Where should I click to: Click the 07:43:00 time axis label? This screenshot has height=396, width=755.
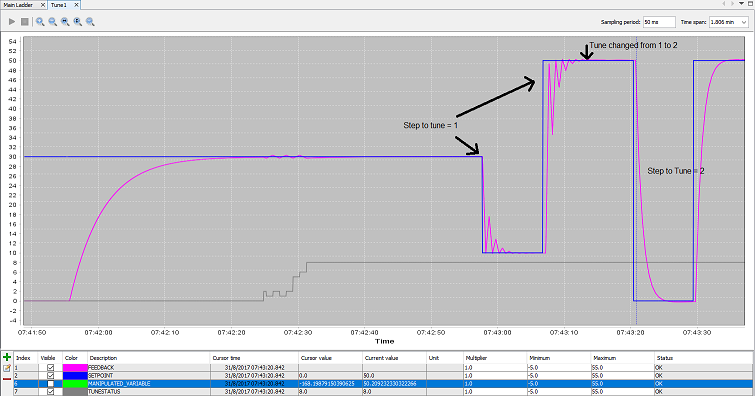497,332
